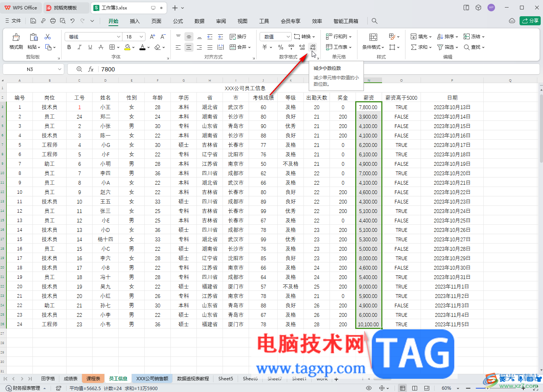Open the font name 等线 dropdown
This screenshot has height=392, width=543.
pyautogui.click(x=119, y=37)
